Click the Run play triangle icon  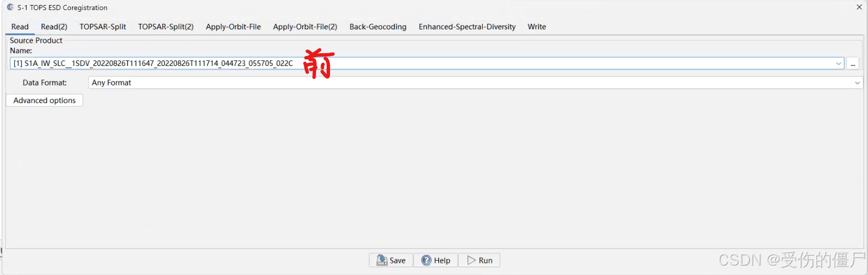click(x=471, y=261)
